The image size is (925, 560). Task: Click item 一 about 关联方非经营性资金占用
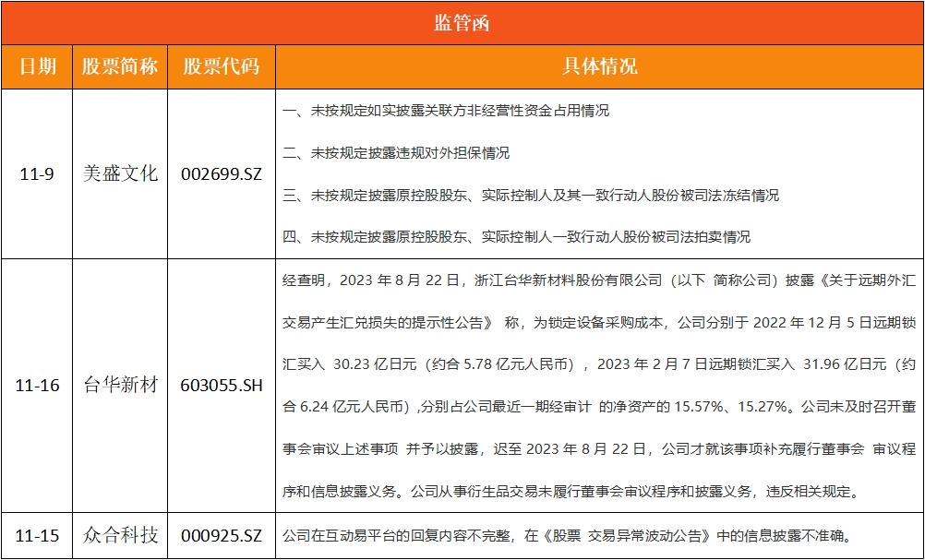446,111
